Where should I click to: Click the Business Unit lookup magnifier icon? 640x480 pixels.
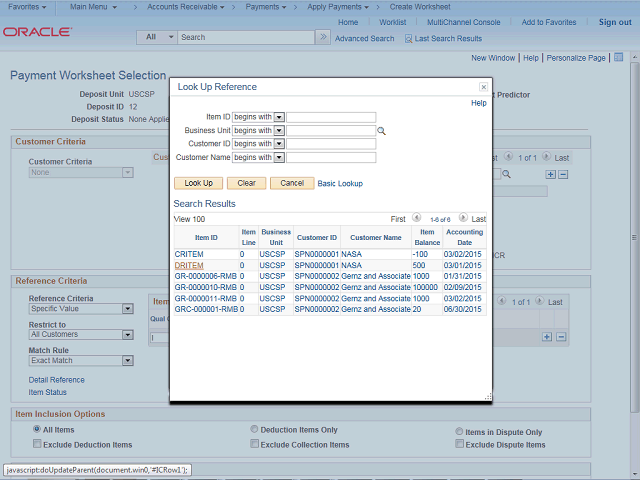point(381,131)
